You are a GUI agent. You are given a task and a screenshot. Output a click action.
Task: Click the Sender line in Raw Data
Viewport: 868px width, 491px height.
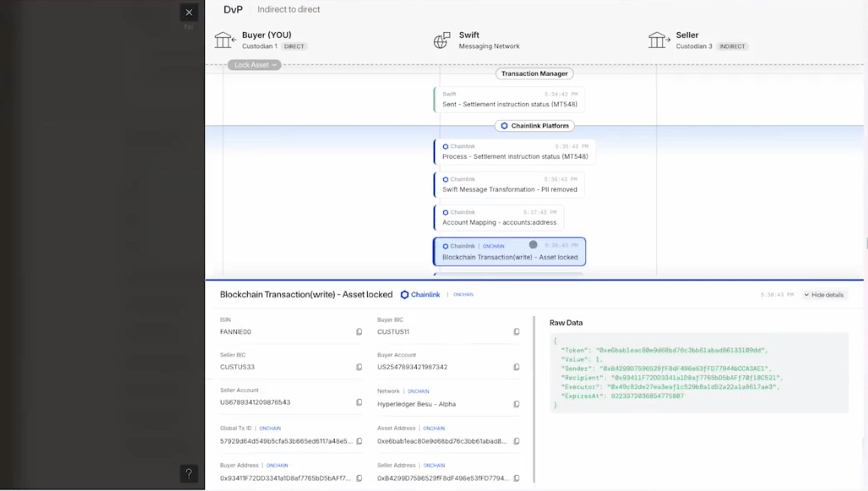point(666,369)
